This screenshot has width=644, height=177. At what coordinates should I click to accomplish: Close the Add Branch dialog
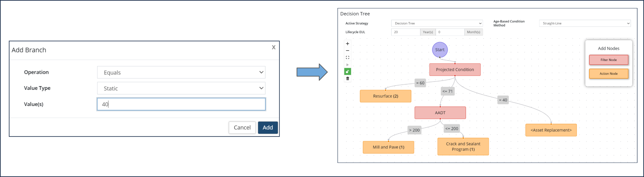[x=273, y=47]
